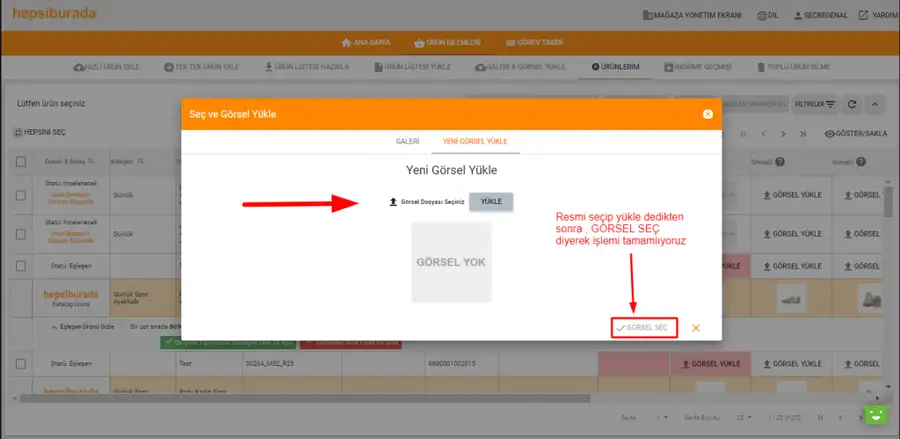Collapse the Eşleşen Ürünü Gizle expander
Viewport: 900px width, 439px height.
[x=83, y=327]
